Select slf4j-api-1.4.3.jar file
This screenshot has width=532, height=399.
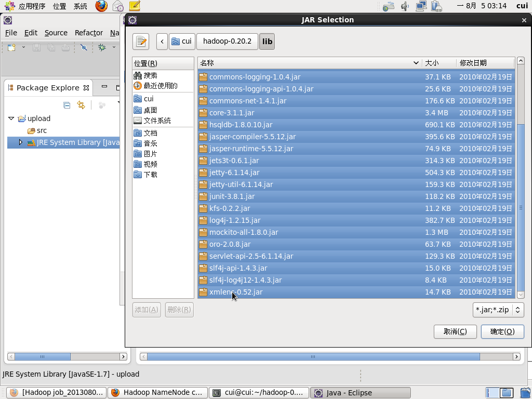pos(356,269)
